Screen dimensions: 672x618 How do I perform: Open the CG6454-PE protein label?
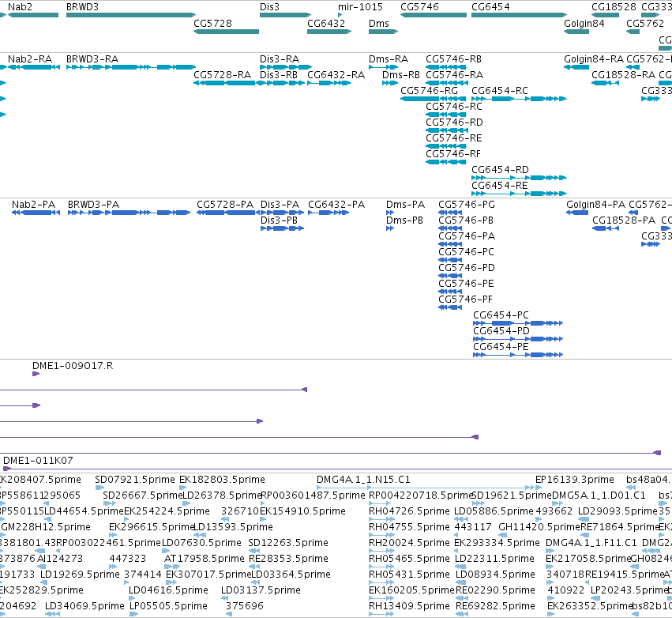tap(501, 347)
